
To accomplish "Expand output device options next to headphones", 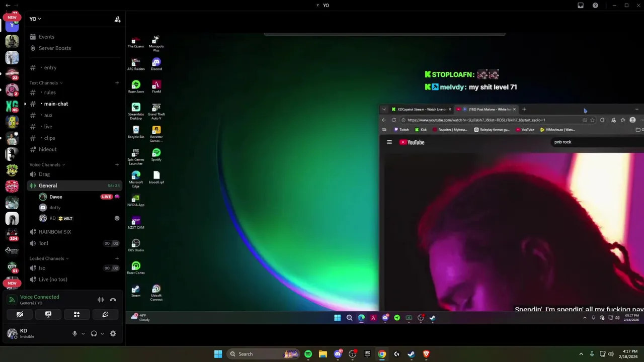I will tap(102, 333).
